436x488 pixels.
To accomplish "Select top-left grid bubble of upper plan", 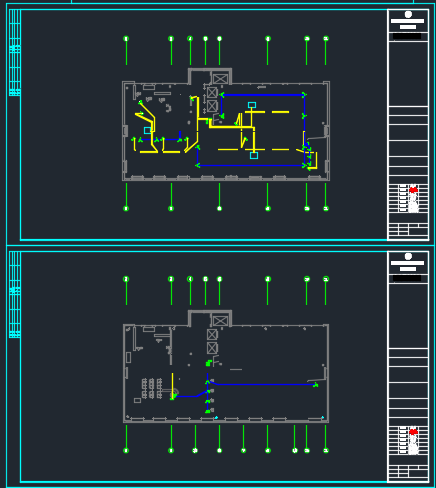I will tap(126, 39).
